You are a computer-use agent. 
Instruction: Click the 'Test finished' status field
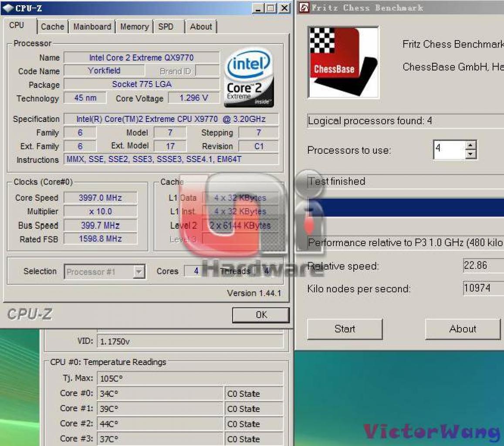[406, 182]
